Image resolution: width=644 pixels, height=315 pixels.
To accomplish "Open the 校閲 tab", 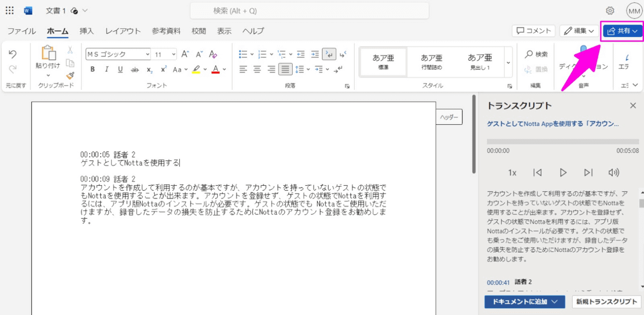I will pos(199,31).
